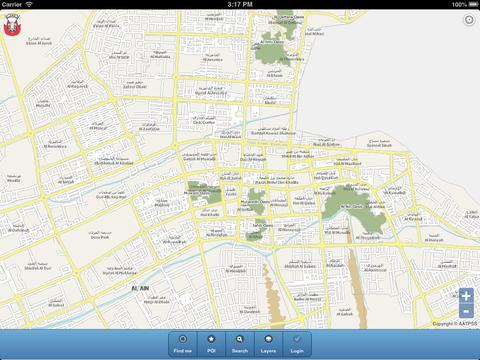
Task: Tap the circular target icon top-right
Action: tap(469, 20)
